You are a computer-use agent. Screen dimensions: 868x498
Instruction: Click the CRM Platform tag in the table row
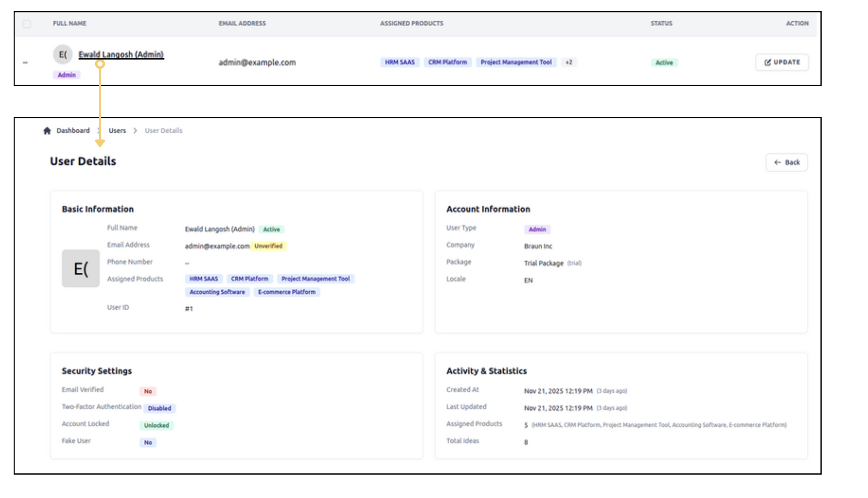(x=447, y=62)
